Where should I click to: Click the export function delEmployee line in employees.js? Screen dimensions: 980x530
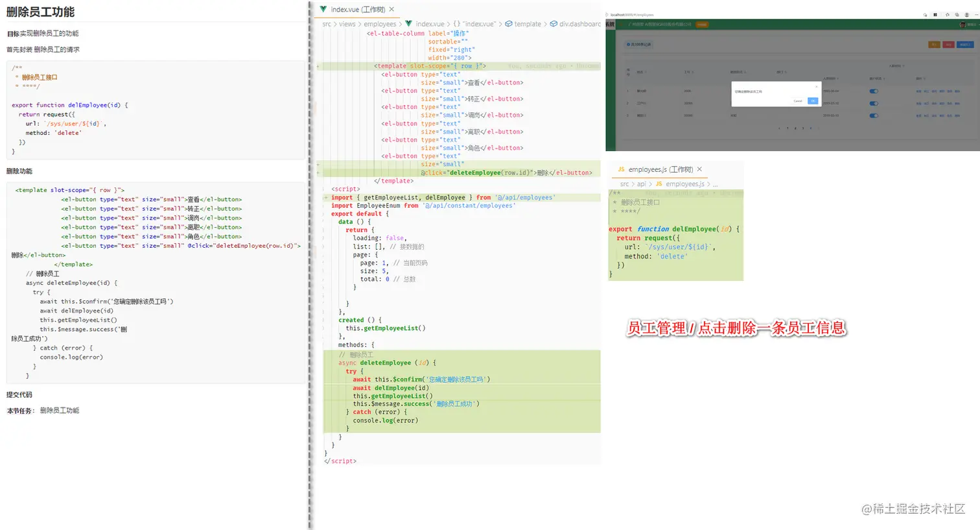pyautogui.click(x=674, y=229)
